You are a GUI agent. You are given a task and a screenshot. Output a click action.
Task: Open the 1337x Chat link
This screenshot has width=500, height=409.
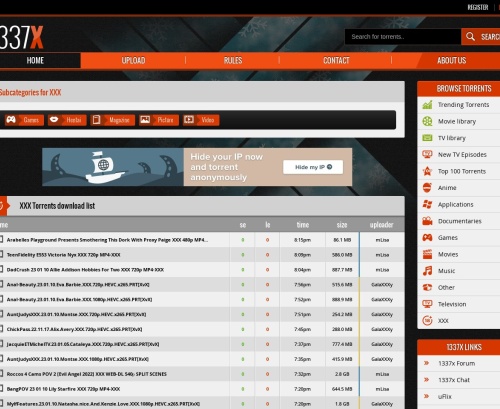[454, 380]
